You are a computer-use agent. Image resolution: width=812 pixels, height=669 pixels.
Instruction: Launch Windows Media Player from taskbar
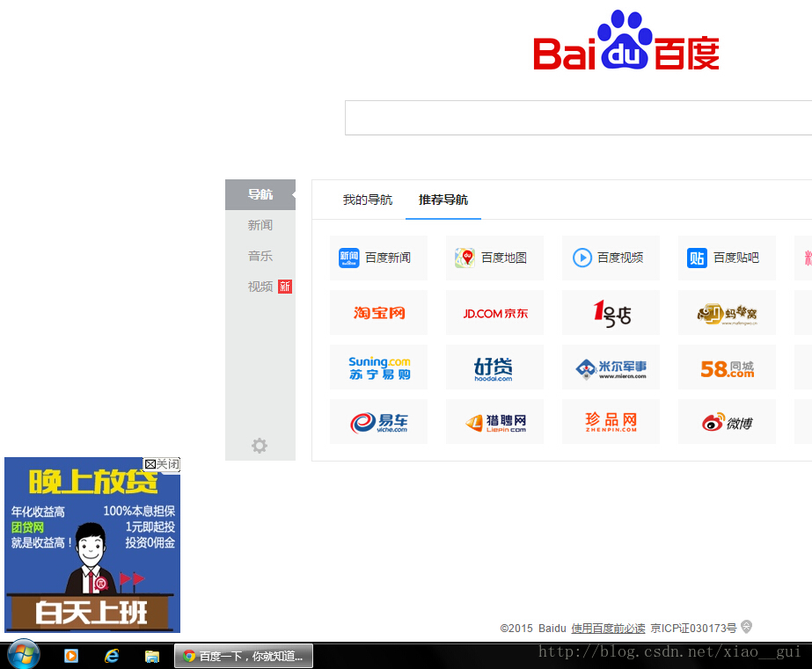pos(71,656)
